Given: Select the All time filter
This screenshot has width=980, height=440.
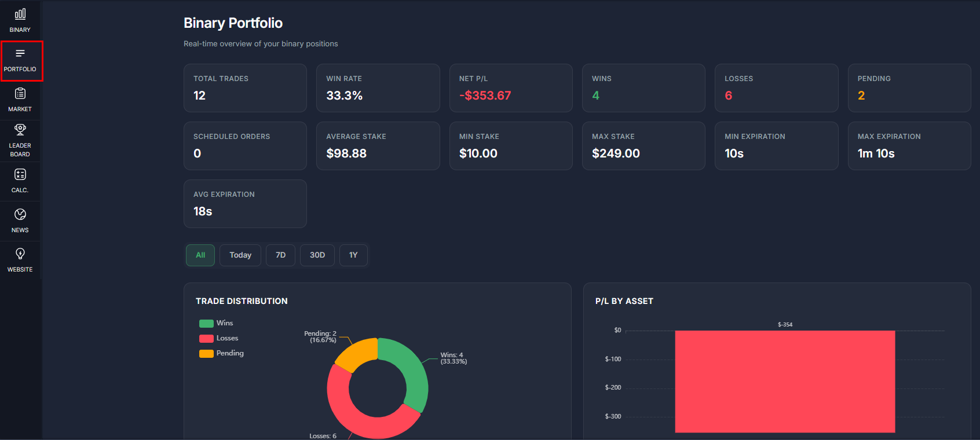Looking at the screenshot, I should click(x=200, y=255).
